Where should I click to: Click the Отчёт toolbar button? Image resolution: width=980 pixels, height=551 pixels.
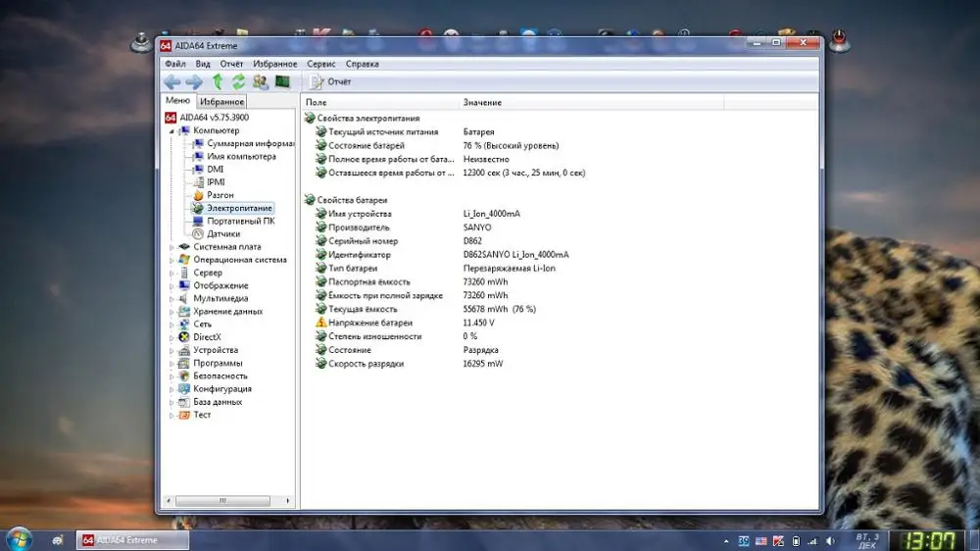point(331,82)
